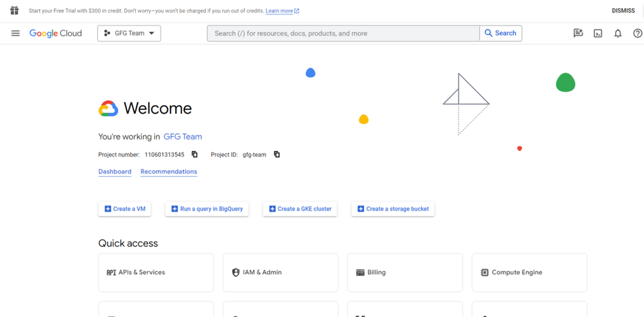Open the chat assistant icon in header

[x=579, y=33]
